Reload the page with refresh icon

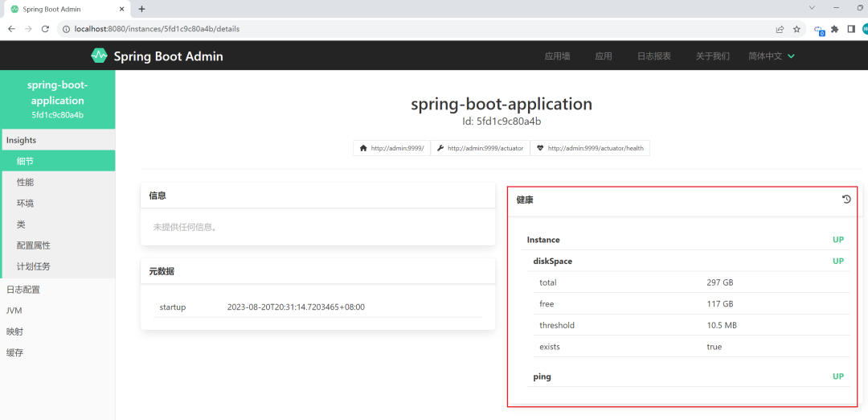[x=45, y=29]
